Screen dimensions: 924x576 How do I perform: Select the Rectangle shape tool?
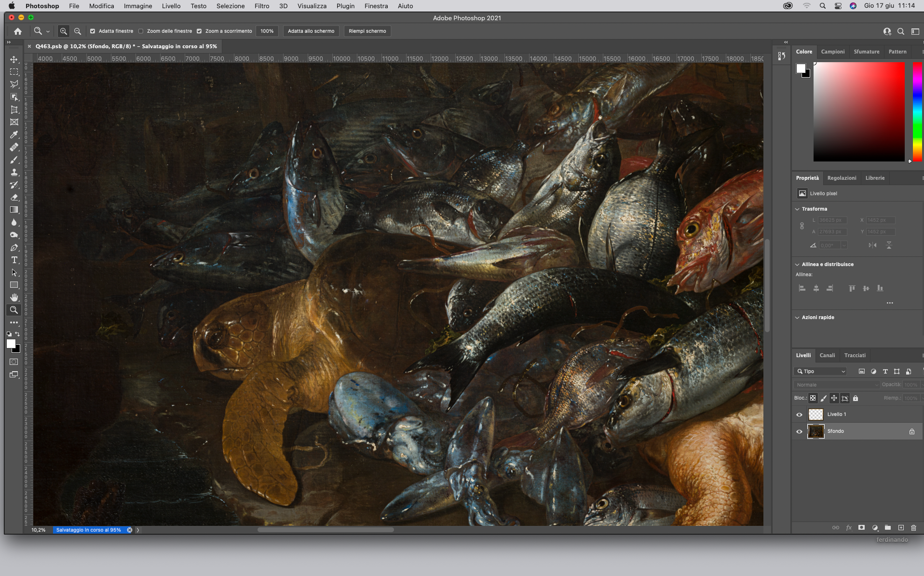pyautogui.click(x=14, y=285)
